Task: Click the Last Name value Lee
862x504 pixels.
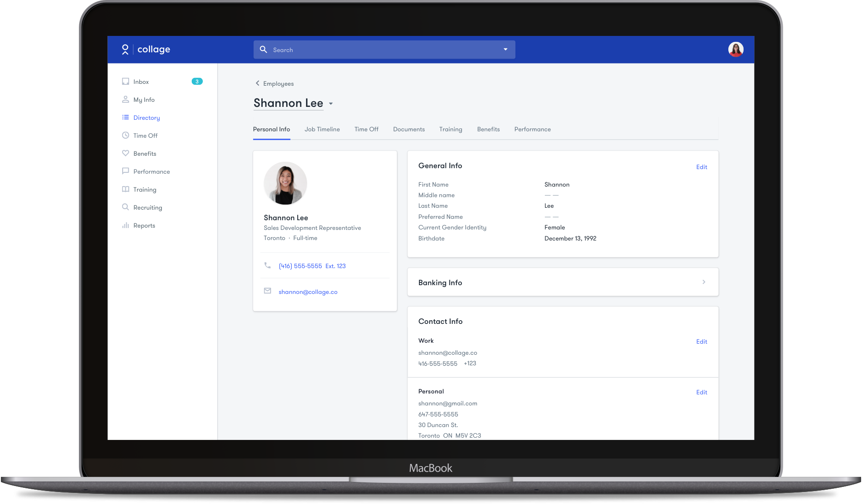Action: pos(549,205)
